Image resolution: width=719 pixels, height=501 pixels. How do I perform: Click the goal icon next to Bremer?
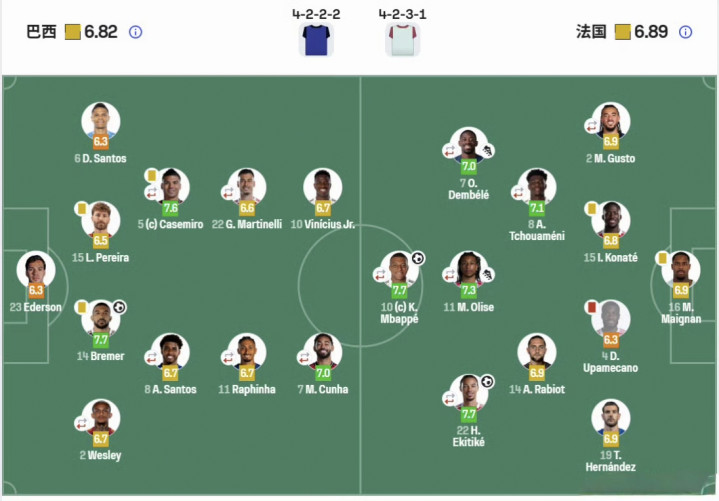119,307
